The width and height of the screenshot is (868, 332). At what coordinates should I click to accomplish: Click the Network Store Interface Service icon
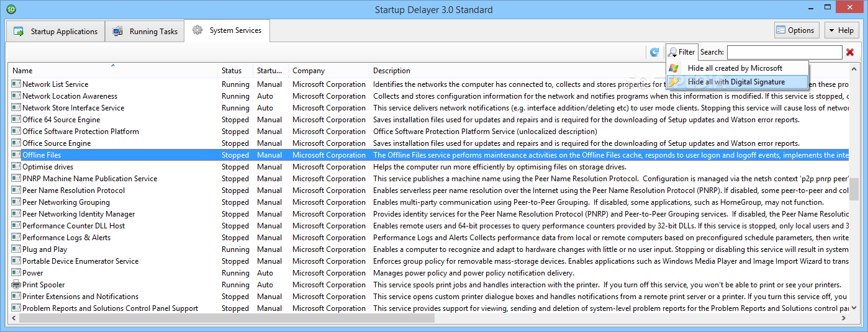[x=16, y=107]
